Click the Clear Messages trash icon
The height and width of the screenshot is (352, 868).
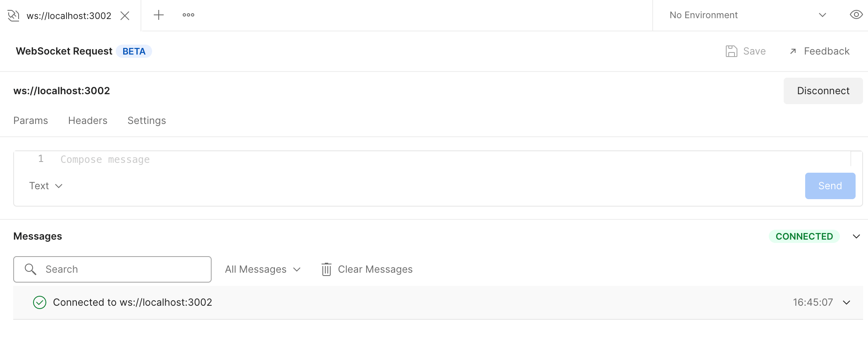[327, 269]
